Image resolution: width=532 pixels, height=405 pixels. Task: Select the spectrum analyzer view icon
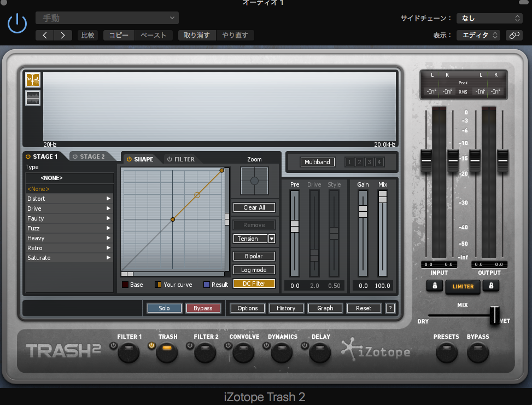click(x=33, y=80)
